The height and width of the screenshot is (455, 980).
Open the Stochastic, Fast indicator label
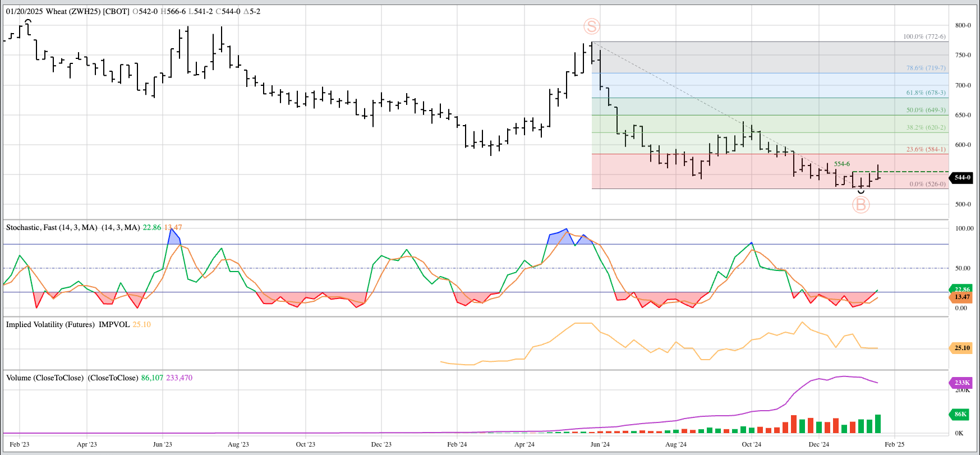pos(52,227)
